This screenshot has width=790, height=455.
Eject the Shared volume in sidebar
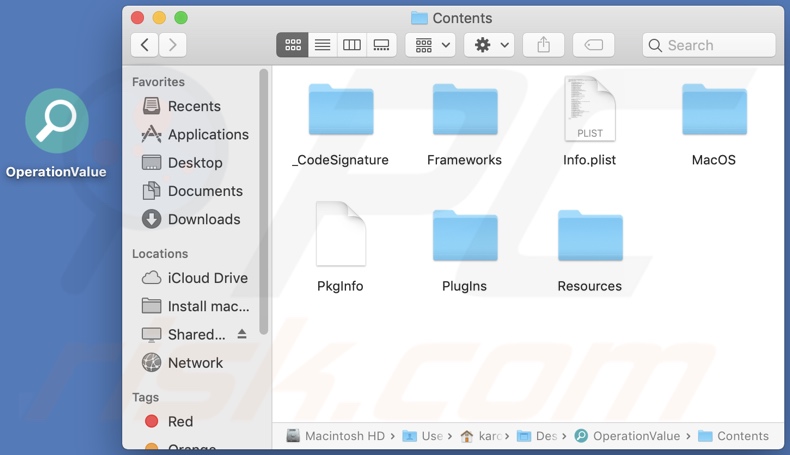242,334
